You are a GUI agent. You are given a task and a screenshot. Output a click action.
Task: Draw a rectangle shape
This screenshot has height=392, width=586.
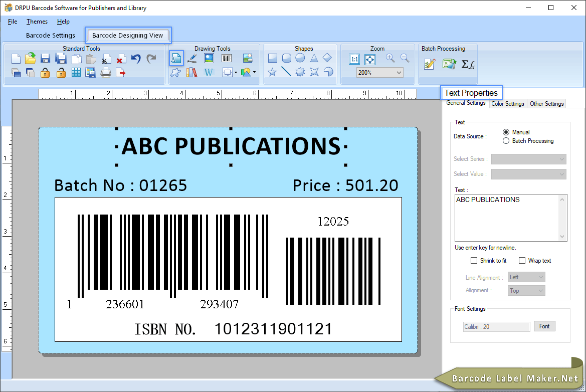click(273, 58)
